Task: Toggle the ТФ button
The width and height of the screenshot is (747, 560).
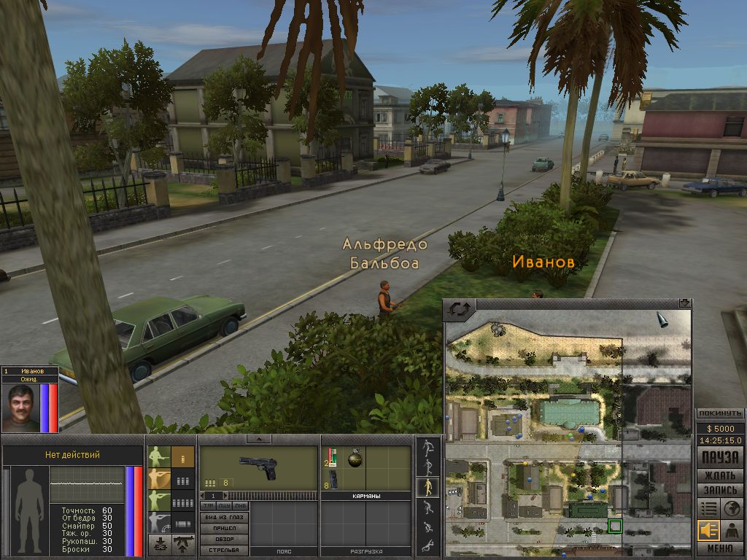Action: 208,506
